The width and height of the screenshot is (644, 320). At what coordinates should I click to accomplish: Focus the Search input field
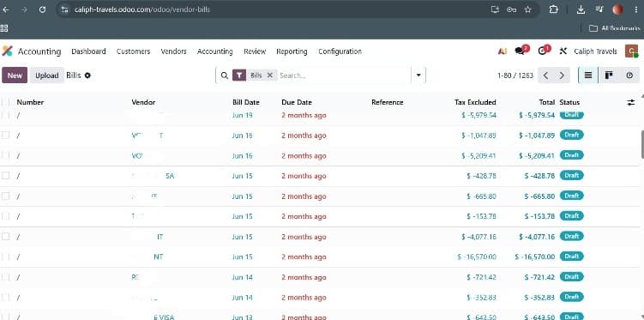343,75
